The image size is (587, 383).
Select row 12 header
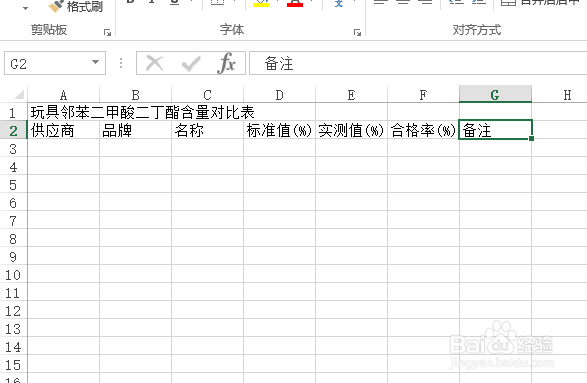[x=13, y=310]
